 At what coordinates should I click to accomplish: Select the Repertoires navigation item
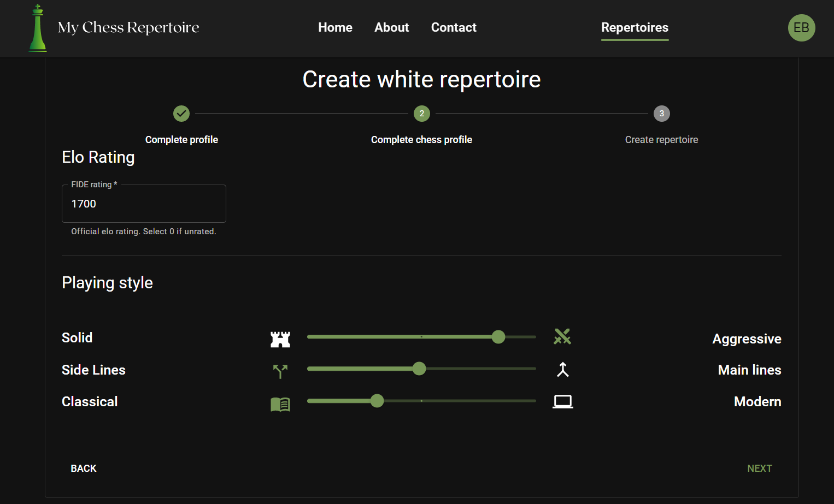pyautogui.click(x=635, y=27)
